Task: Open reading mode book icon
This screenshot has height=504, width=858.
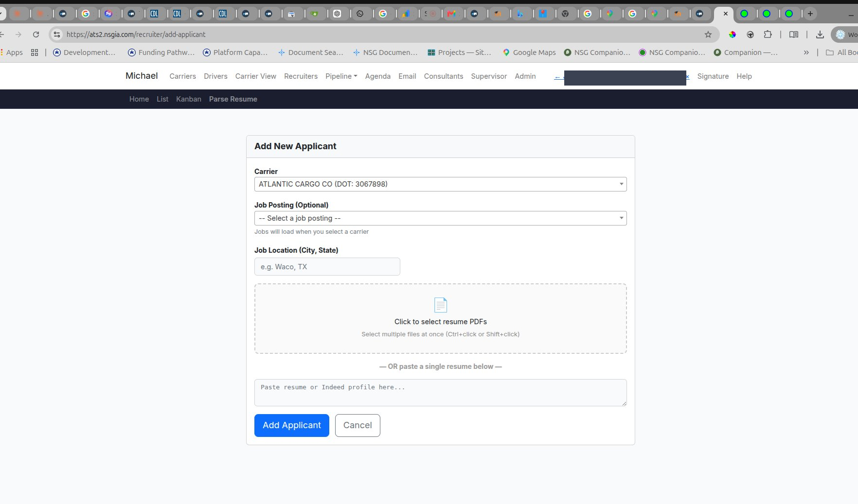Action: pos(794,34)
